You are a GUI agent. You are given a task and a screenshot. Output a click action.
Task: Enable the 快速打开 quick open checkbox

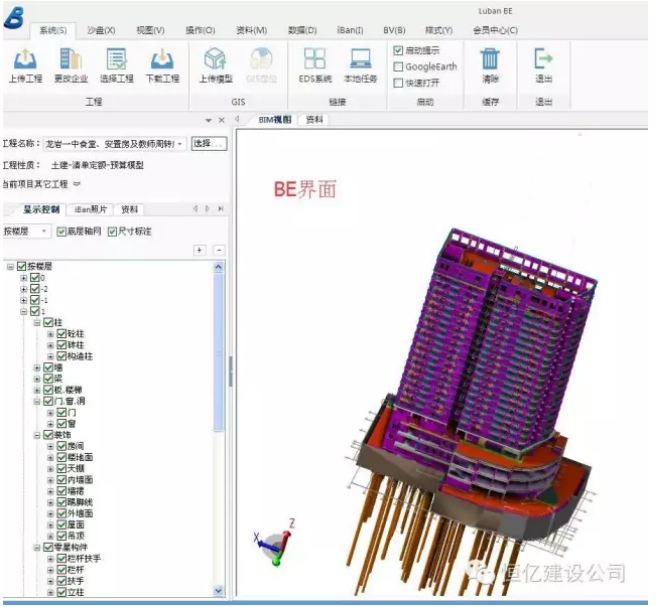[398, 83]
